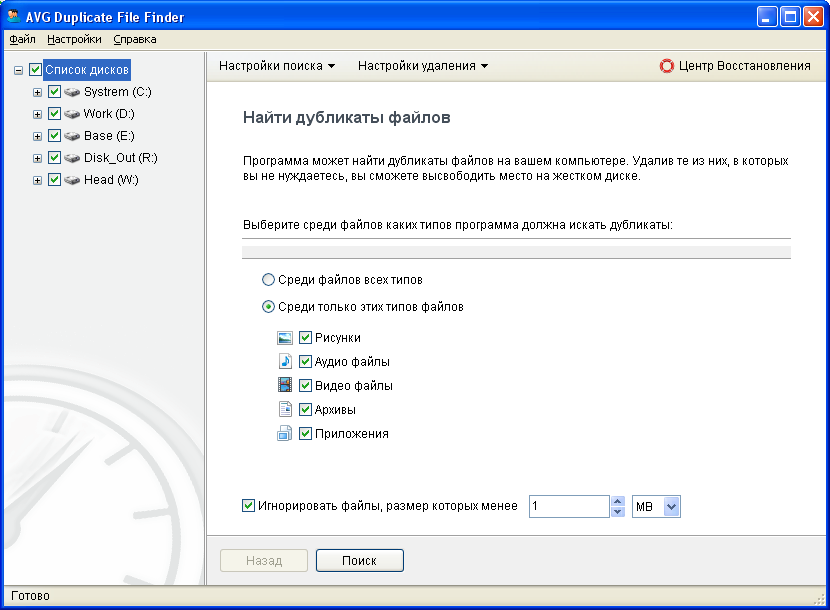830x610 pixels.
Task: Close the AVG Duplicate File Finder window
Action: [x=813, y=17]
